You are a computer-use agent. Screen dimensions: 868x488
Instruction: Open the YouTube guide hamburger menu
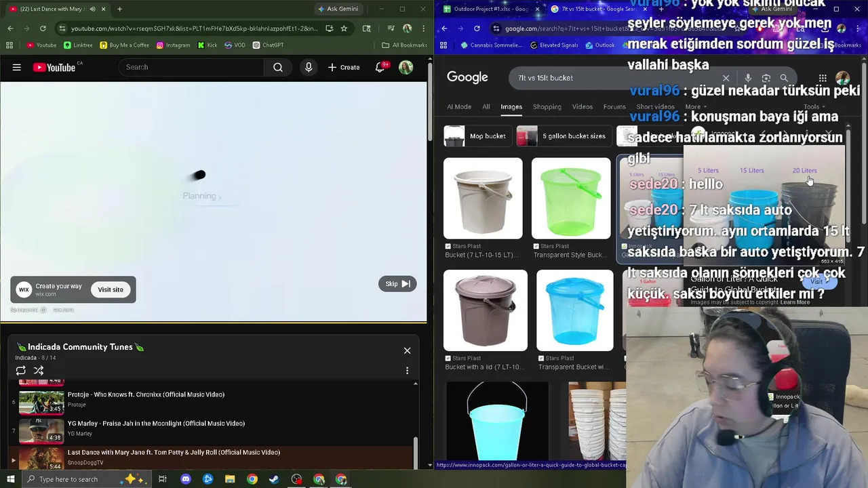(17, 67)
